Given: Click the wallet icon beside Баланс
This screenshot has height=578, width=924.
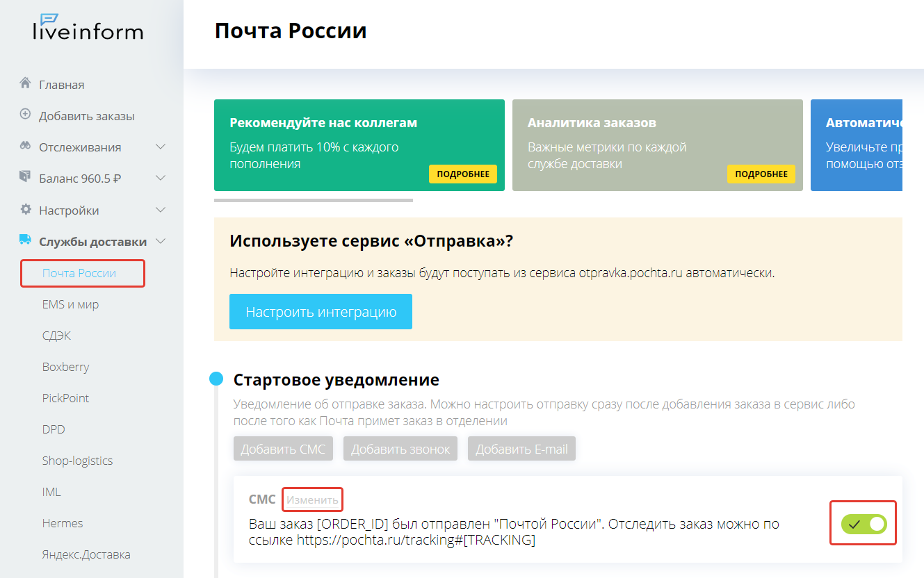Looking at the screenshot, I should (x=26, y=177).
